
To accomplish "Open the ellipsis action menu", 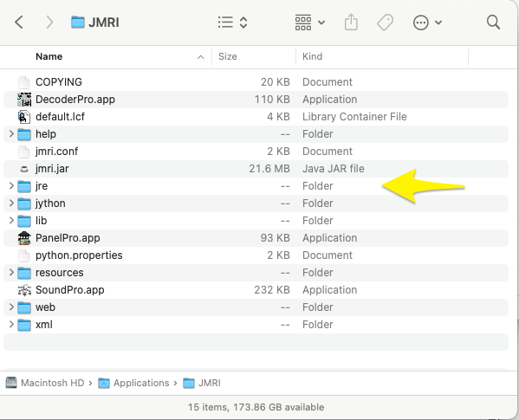I will [427, 23].
